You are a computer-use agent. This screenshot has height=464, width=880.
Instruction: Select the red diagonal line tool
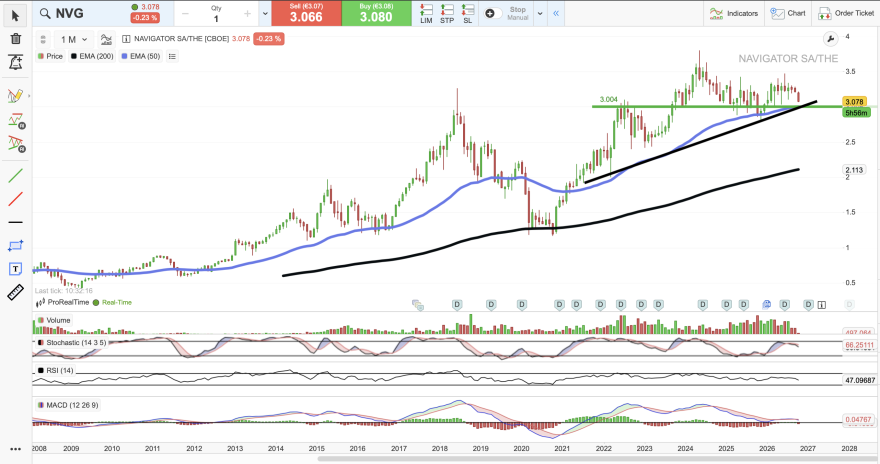coord(16,199)
